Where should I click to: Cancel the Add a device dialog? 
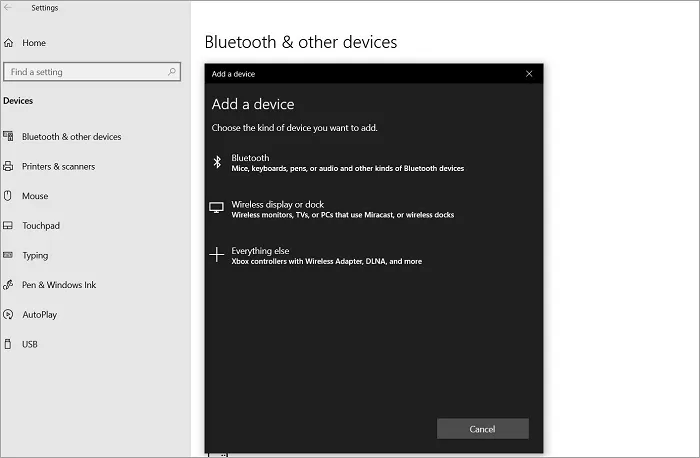tap(483, 429)
